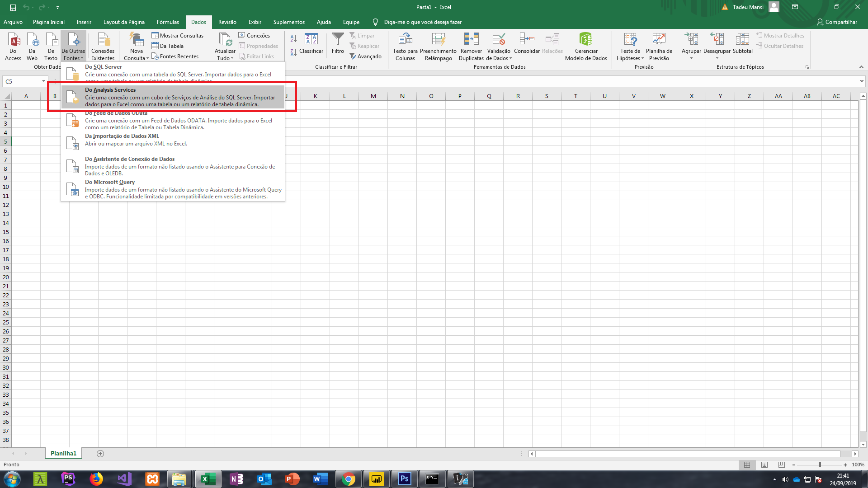868x488 pixels.
Task: Click the Classificar (Sort) icon in ribbon
Action: click(x=311, y=45)
